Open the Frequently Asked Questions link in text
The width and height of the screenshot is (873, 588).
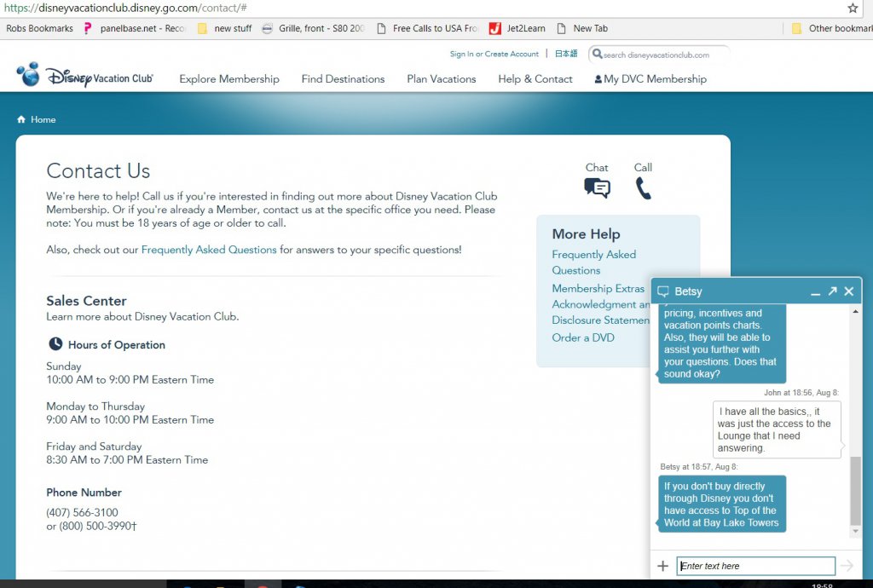pos(209,250)
